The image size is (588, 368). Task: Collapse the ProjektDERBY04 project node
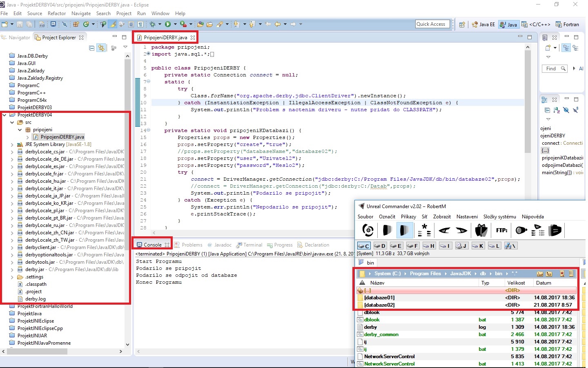click(4, 115)
